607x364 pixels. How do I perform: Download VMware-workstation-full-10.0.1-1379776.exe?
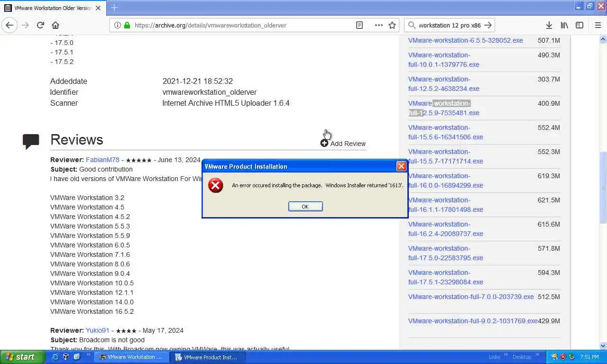pos(443,60)
